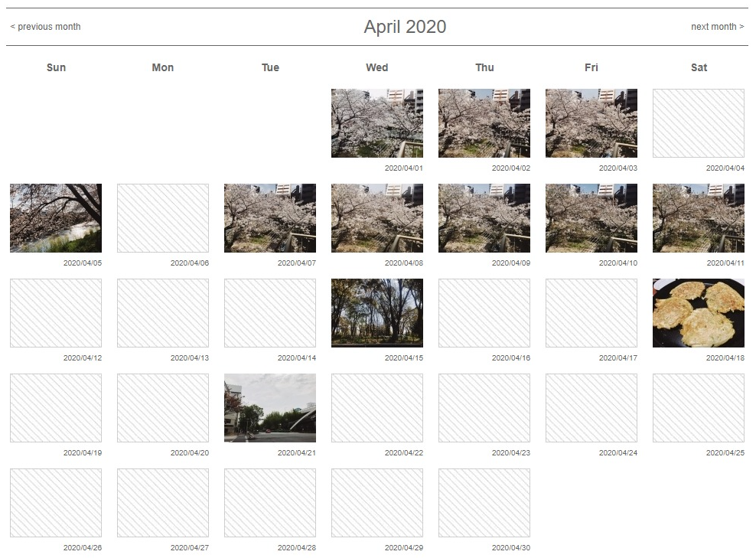Open the photo dated 2020/04/02

pyautogui.click(x=484, y=123)
